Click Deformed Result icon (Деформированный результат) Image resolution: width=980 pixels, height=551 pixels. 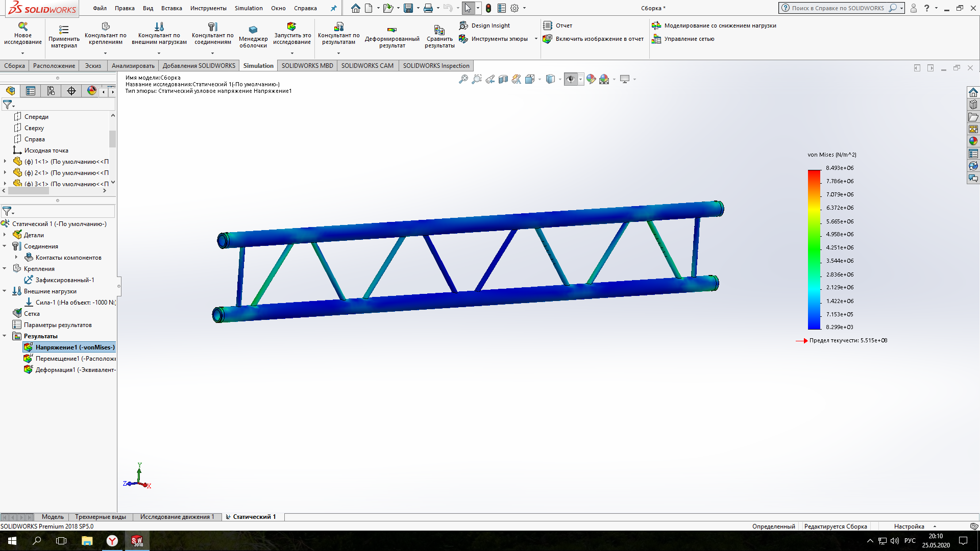tap(391, 30)
